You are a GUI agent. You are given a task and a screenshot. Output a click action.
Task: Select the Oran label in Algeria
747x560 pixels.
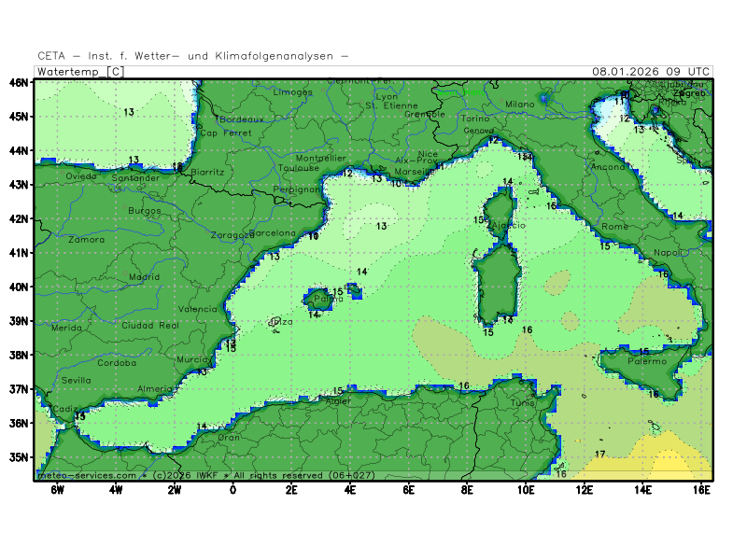click(x=228, y=437)
